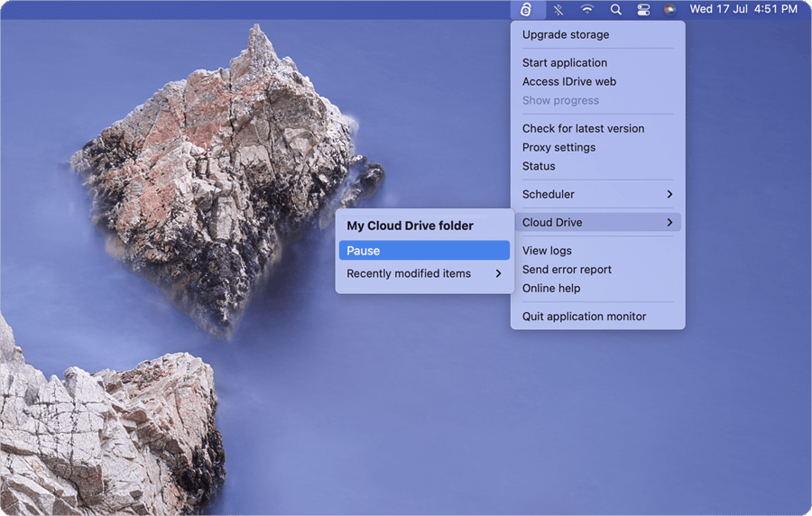This screenshot has width=812, height=516.
Task: Open the Wi-Fi status menu
Action: tap(586, 9)
